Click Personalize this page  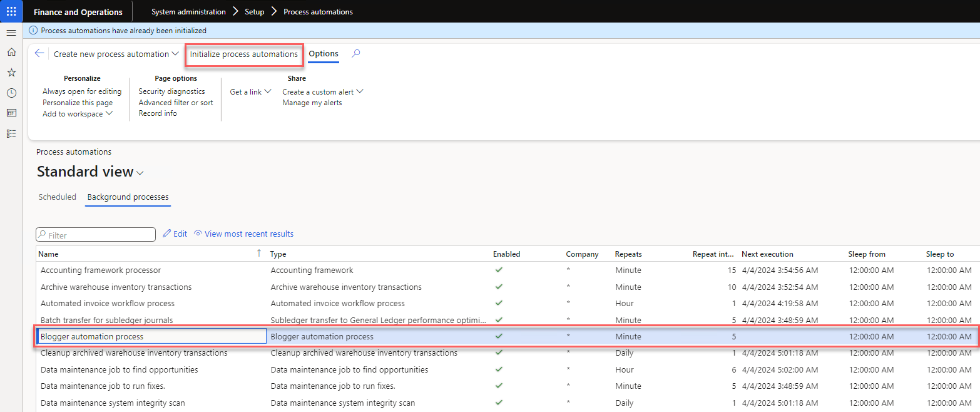(78, 103)
